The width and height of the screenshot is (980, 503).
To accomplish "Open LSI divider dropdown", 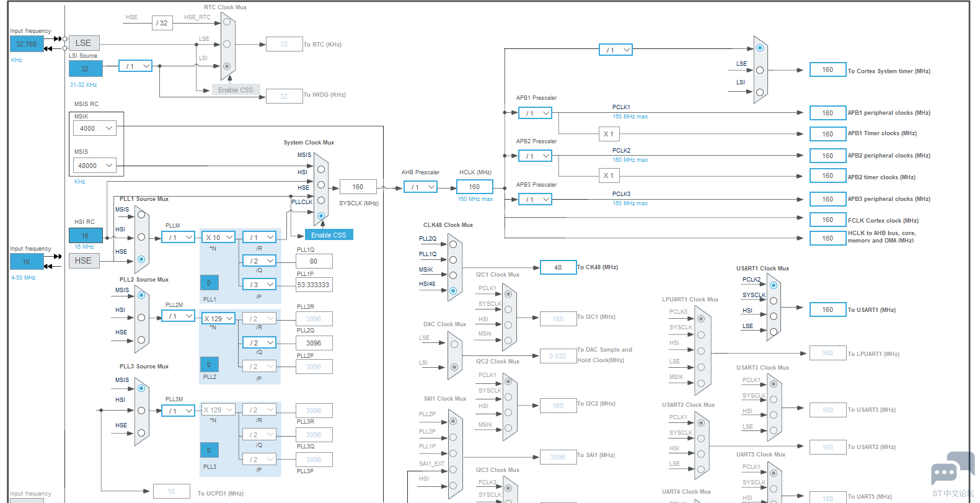I will coord(136,66).
